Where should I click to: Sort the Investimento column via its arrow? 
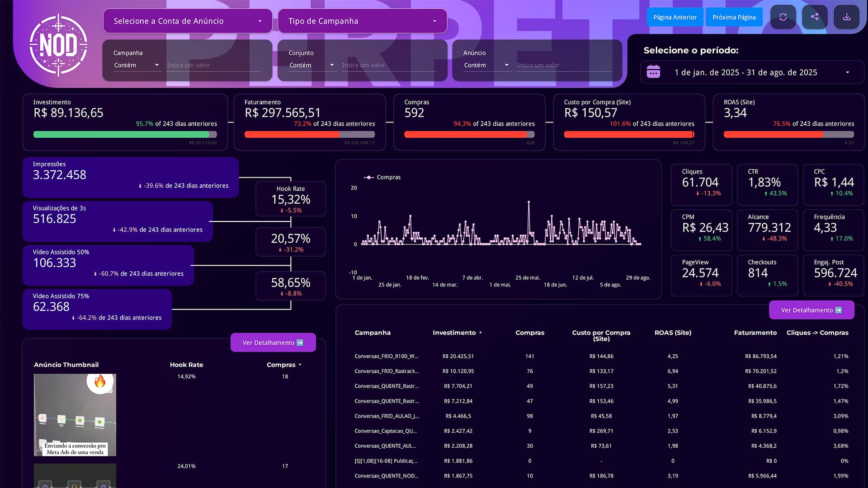pos(481,333)
